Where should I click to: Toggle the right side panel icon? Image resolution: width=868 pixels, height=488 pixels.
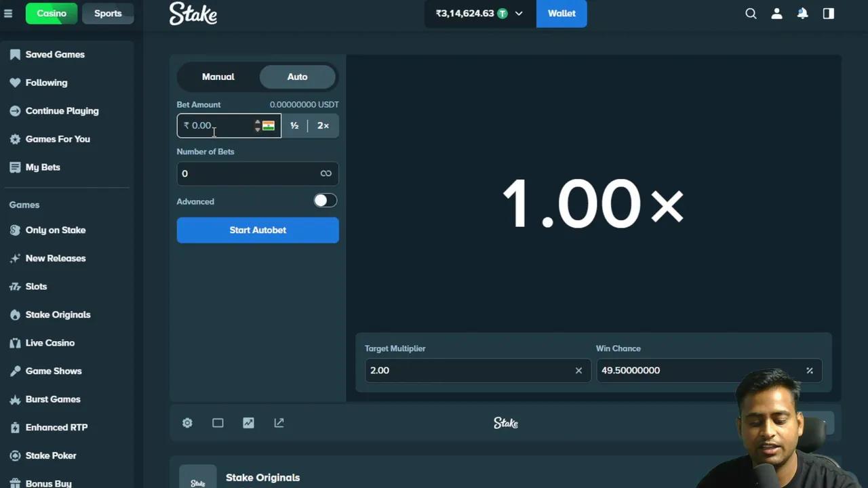[829, 14]
